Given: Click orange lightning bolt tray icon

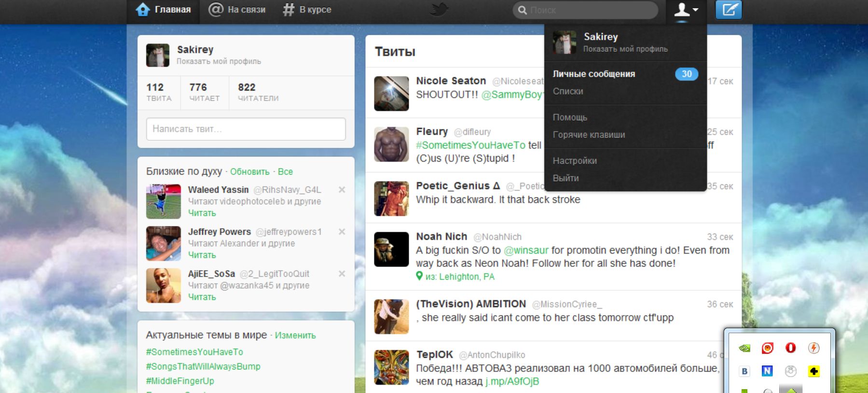Looking at the screenshot, I should [x=813, y=348].
